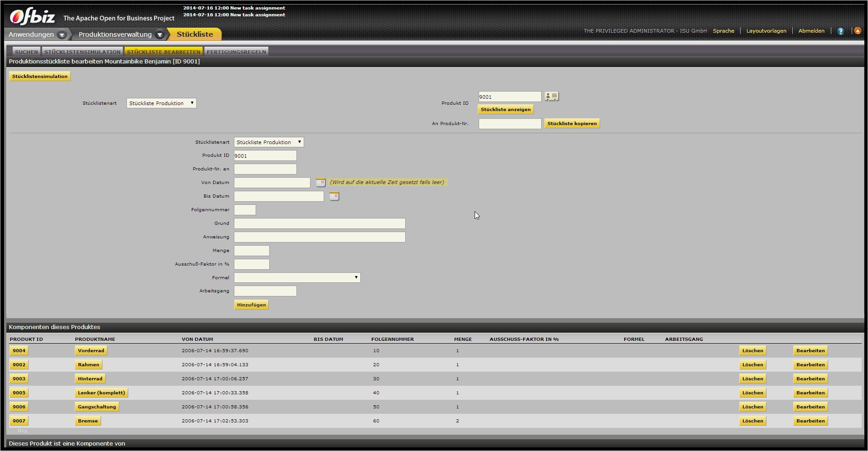Viewport: 868px width, 451px height.
Task: Open the Layoutvorlagen link
Action: pos(766,31)
